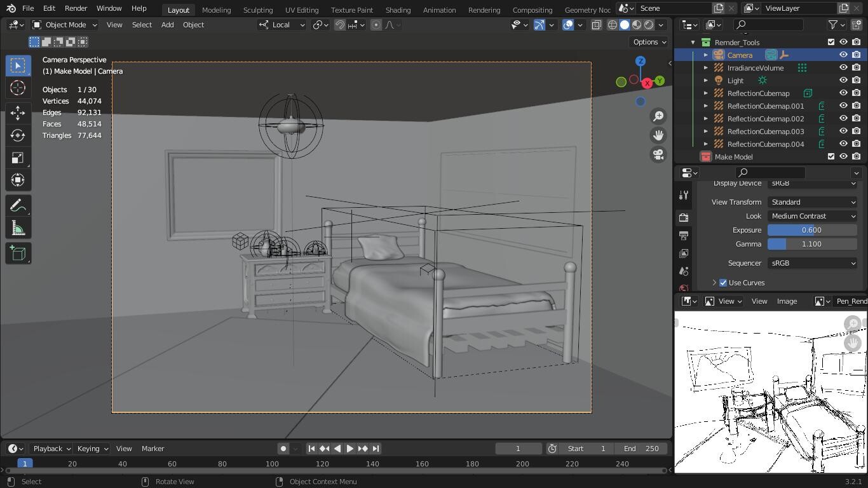Choose the Annotate pencil tool

coord(18,206)
